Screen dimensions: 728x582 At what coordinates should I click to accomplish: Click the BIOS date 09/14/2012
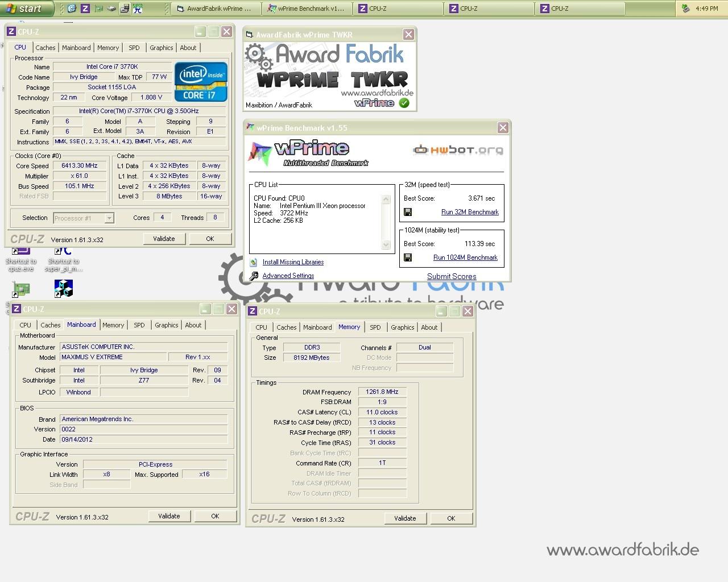click(143, 439)
